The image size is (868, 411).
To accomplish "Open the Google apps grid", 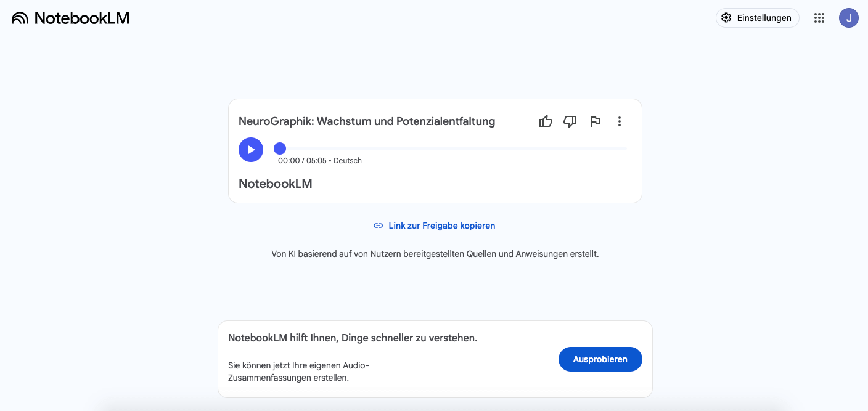I will click(819, 18).
